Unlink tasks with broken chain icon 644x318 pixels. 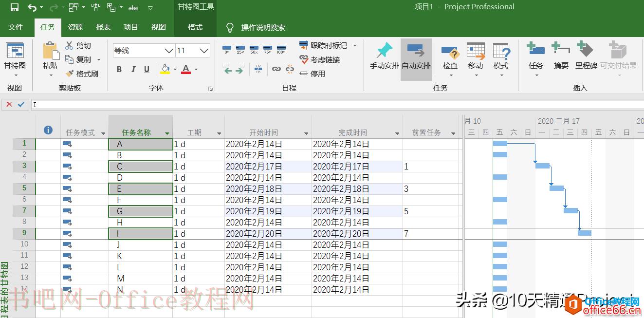(290, 69)
